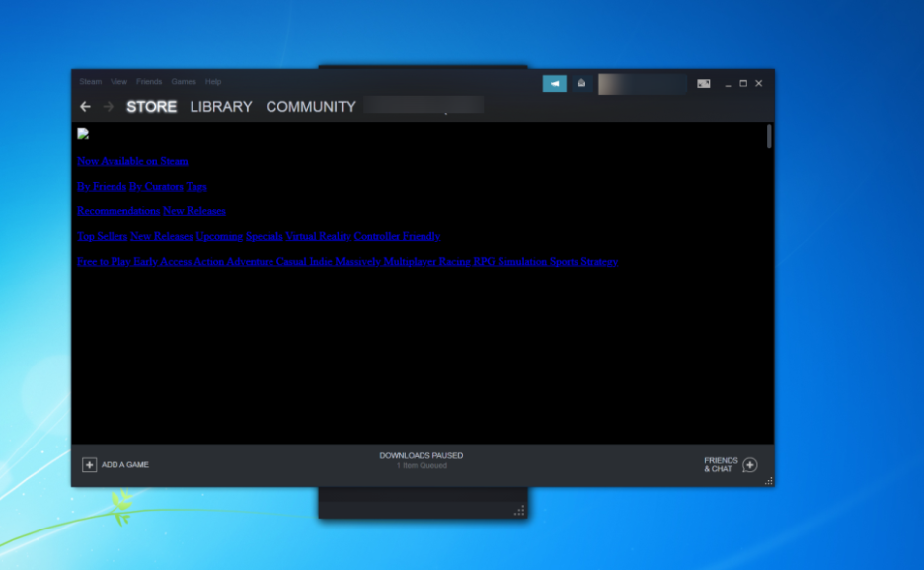Viewport: 924px width, 570px height.
Task: Open the Tags link
Action: pos(196,187)
